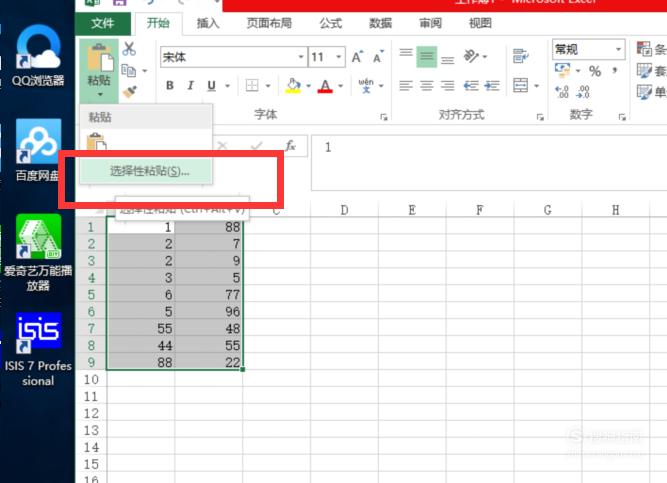The width and height of the screenshot is (667, 483).
Task: Click the Paste clipboard icon in the ribbon
Action: [x=100, y=58]
